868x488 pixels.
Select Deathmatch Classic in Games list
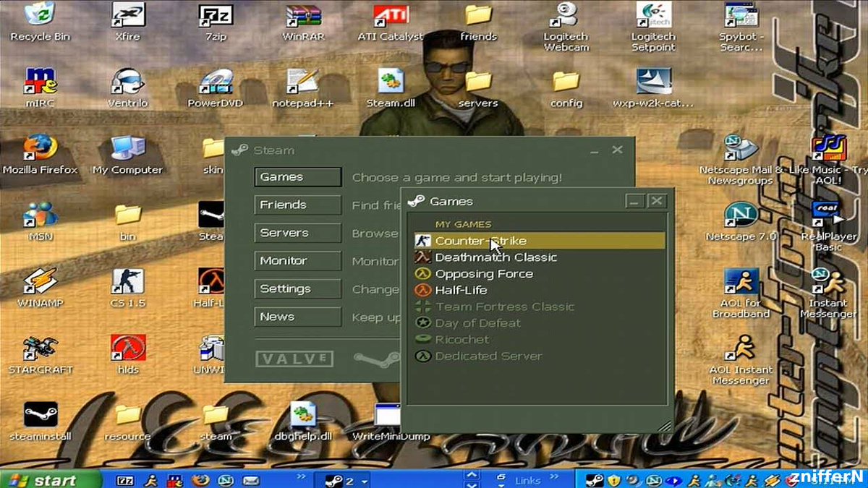click(x=538, y=257)
